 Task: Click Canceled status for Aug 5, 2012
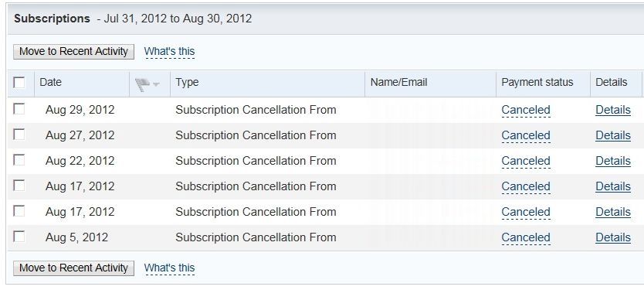526,237
